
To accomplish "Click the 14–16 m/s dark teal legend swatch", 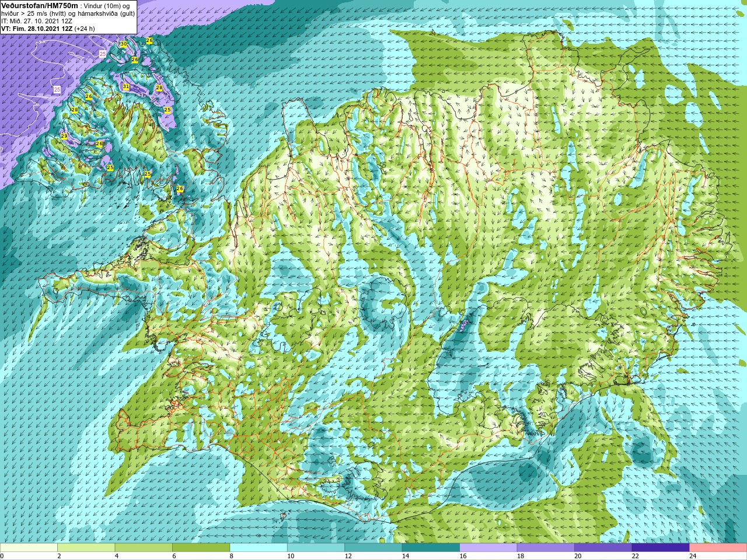I will (431, 548).
